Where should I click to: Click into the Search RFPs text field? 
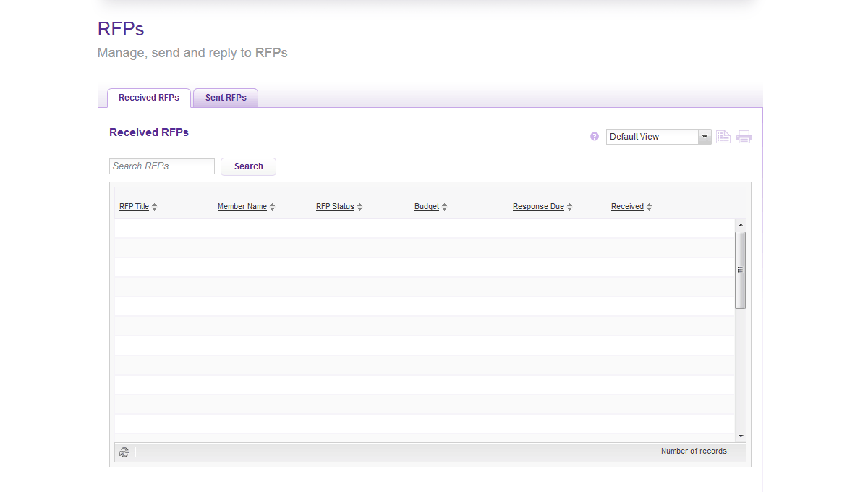[162, 166]
